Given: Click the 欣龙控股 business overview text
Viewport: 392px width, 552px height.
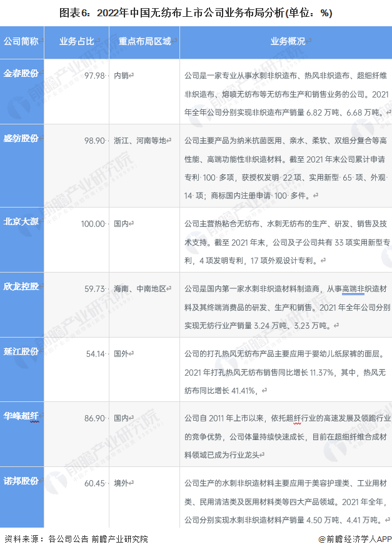Looking at the screenshot, I should click(288, 308).
